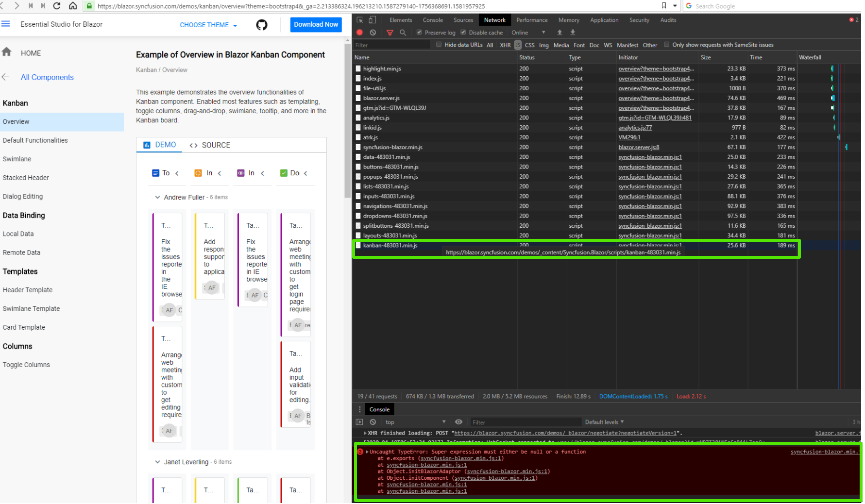Open the All Components link
Screen dimensions: 865x504
[47, 77]
